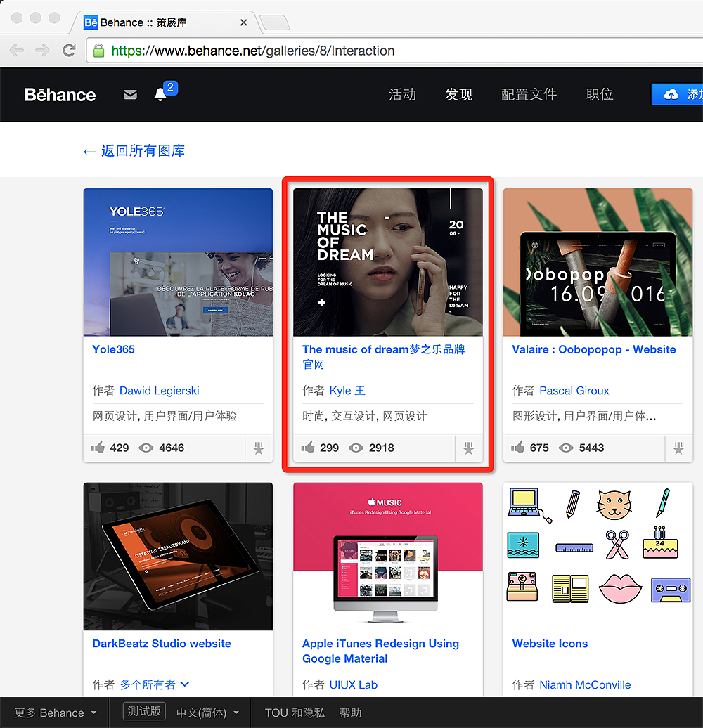Screen dimensions: 703x728
Task: Click the 网页设计, 用户界面/用户体验 tags
Action: [x=165, y=416]
